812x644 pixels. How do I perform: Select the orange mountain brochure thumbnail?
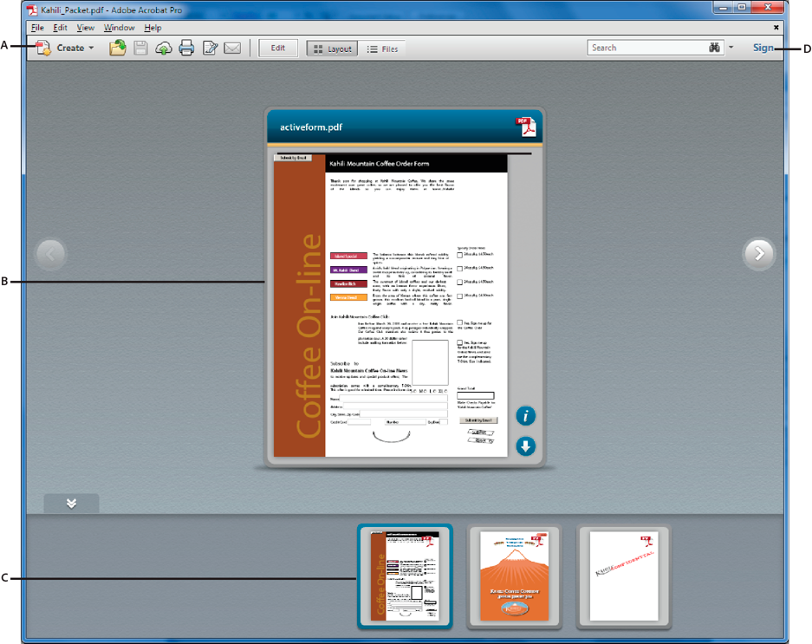tap(514, 576)
